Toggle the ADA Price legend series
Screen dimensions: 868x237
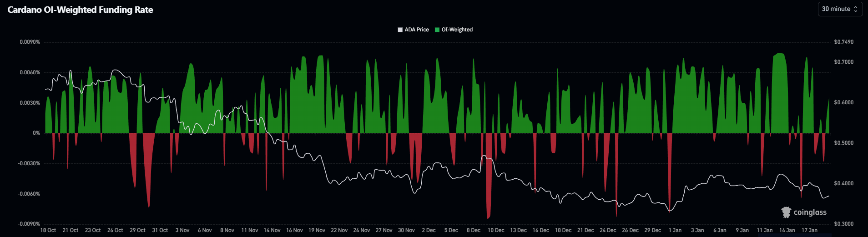413,30
